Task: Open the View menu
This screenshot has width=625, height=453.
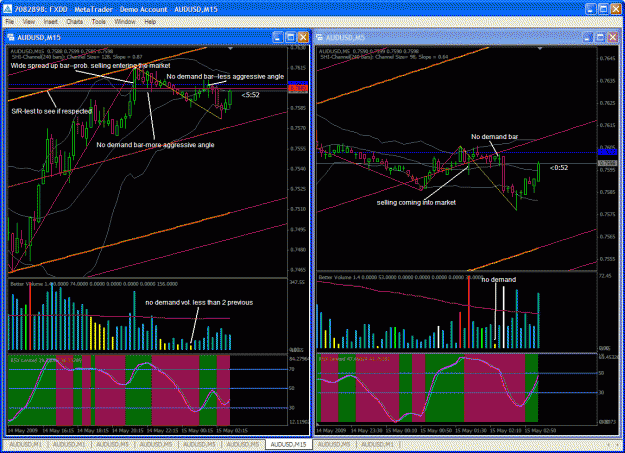Action: click(x=29, y=22)
